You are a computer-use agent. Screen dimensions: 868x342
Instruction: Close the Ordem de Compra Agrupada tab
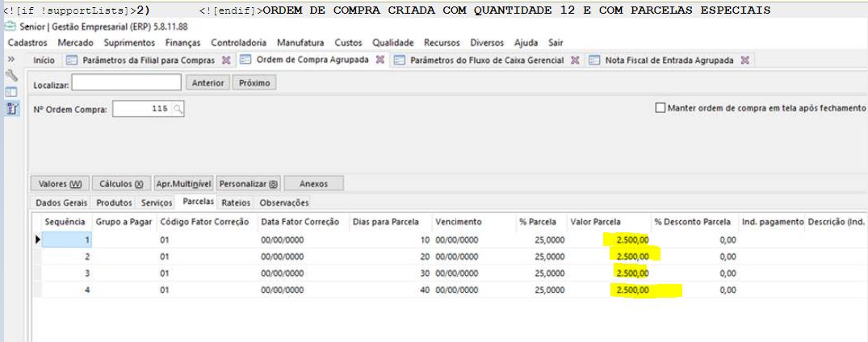point(379,60)
